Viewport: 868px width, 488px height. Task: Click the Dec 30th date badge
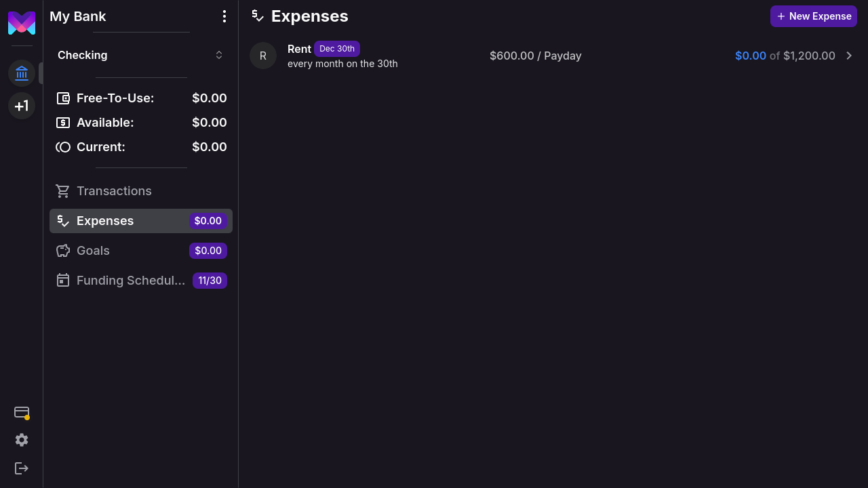tap(337, 49)
